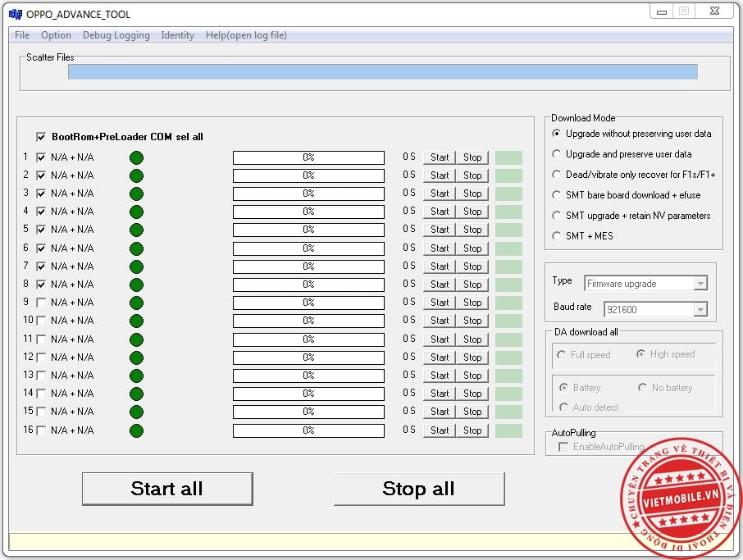Viewport: 743px width, 560px height.
Task: Click the green status indicator in row 1
Action: [x=136, y=157]
